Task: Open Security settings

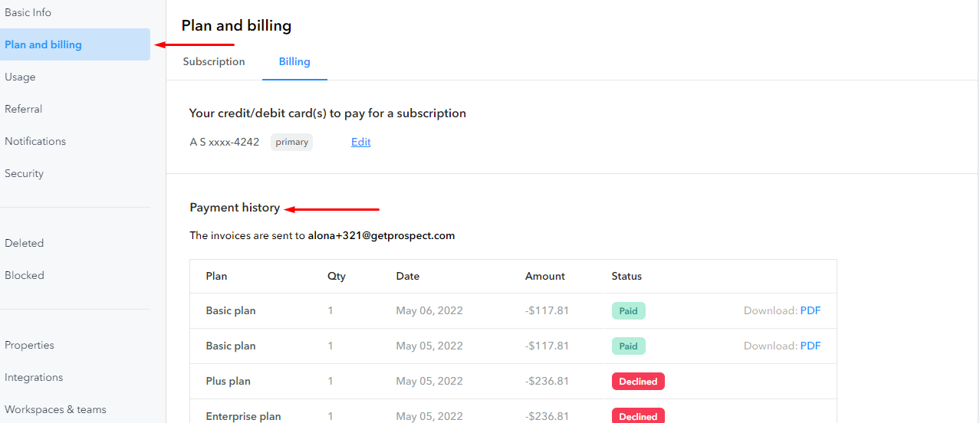Action: tap(25, 173)
